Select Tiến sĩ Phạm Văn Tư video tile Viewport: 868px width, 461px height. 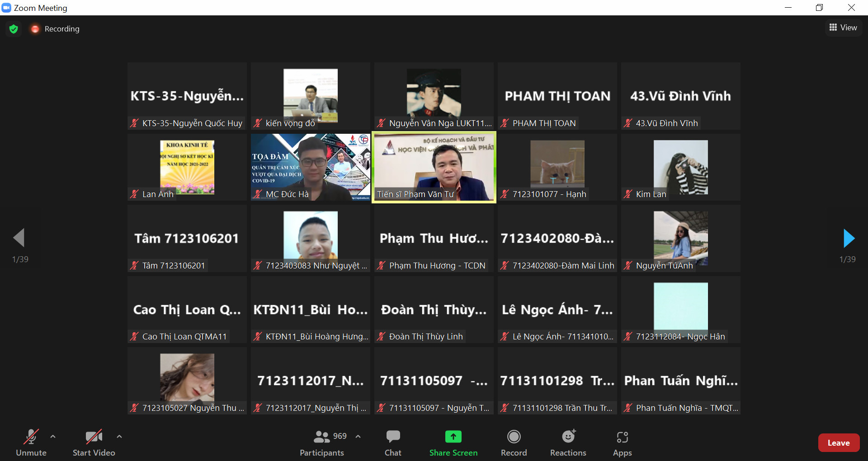pos(434,167)
